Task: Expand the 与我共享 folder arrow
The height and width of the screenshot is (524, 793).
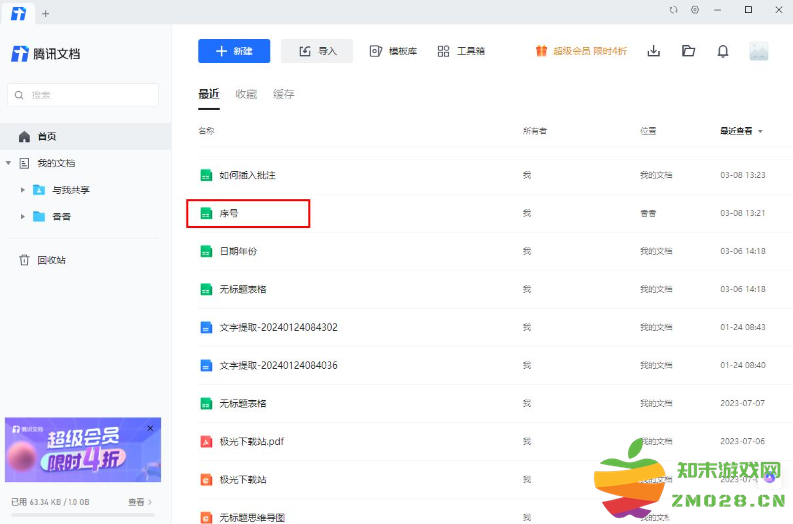Action: [x=22, y=190]
